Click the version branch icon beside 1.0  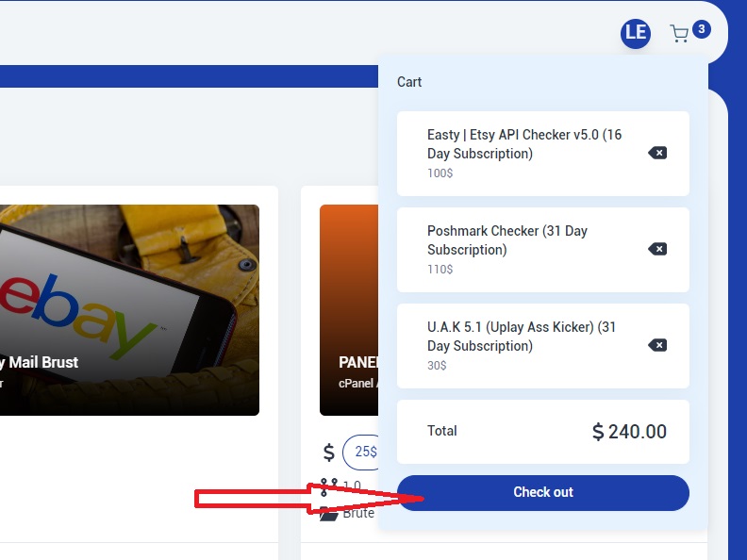pyautogui.click(x=328, y=487)
